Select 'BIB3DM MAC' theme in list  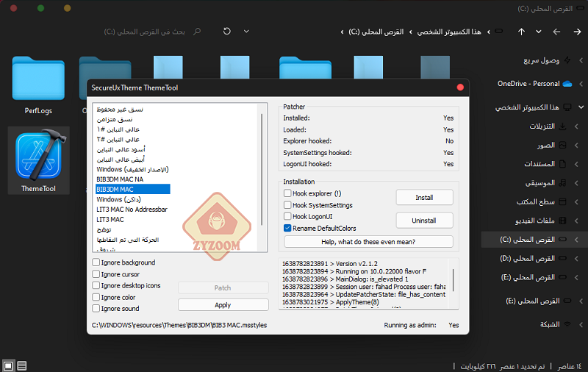click(x=133, y=189)
